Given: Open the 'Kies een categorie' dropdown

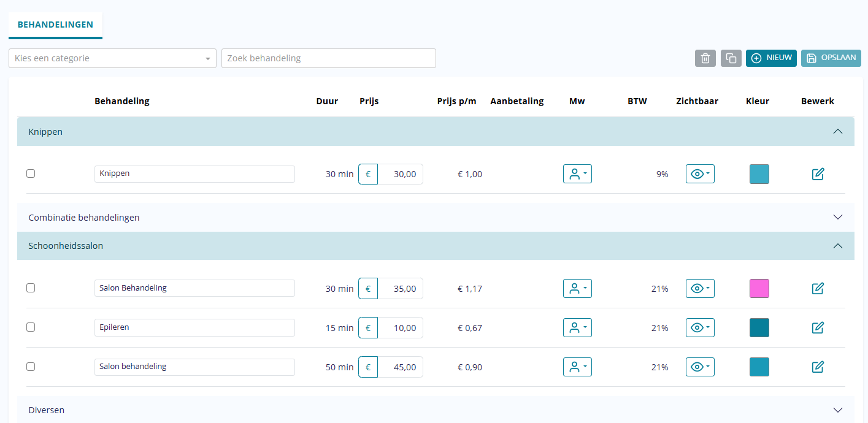Looking at the screenshot, I should coord(112,58).
